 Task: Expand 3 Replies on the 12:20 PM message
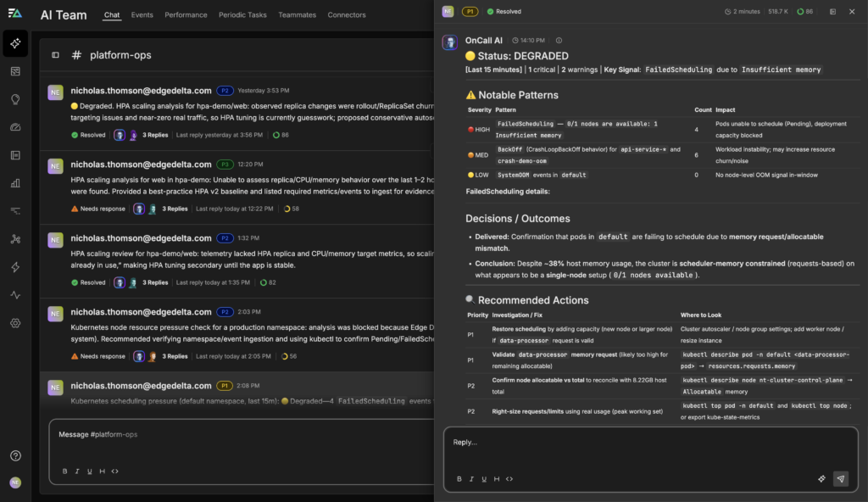[x=175, y=209]
